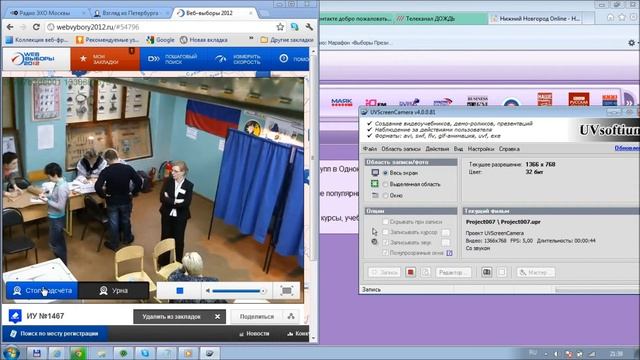This screenshot has width=640, height=360.
Task: Click the help question-mark icon in header
Action: click(x=284, y=59)
